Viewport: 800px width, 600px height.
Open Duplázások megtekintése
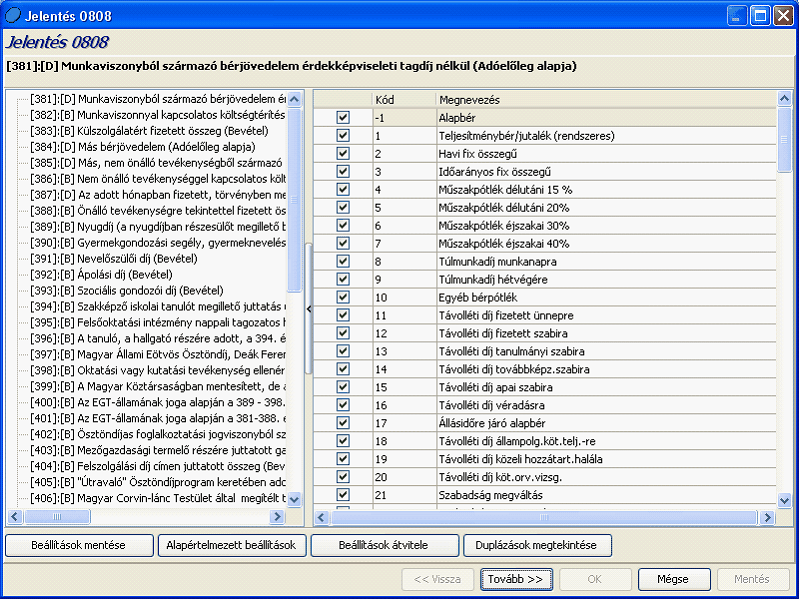[537, 545]
